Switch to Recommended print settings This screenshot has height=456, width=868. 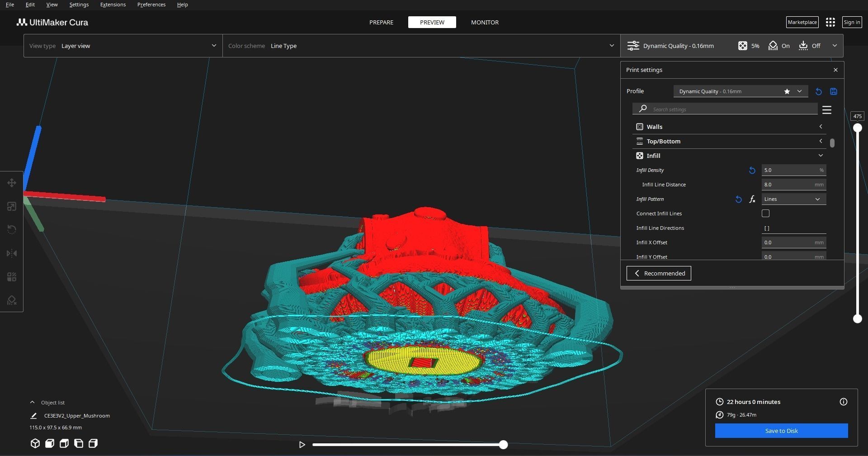pos(659,273)
